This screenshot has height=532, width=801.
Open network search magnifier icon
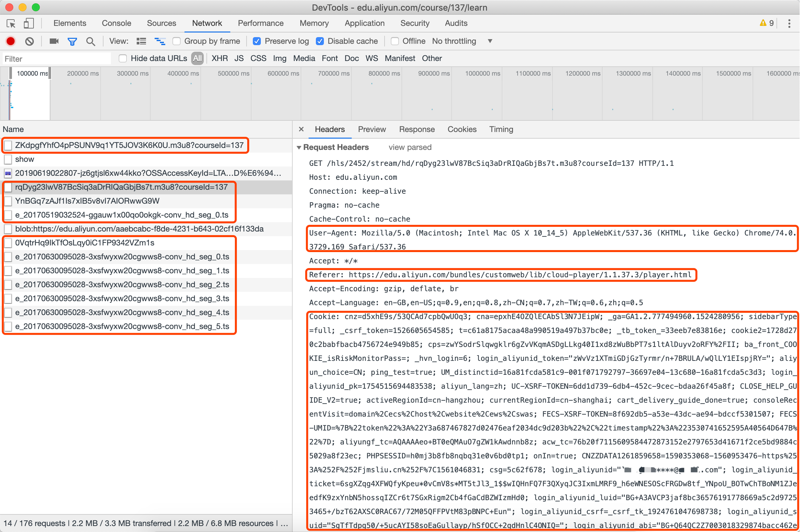coord(90,41)
